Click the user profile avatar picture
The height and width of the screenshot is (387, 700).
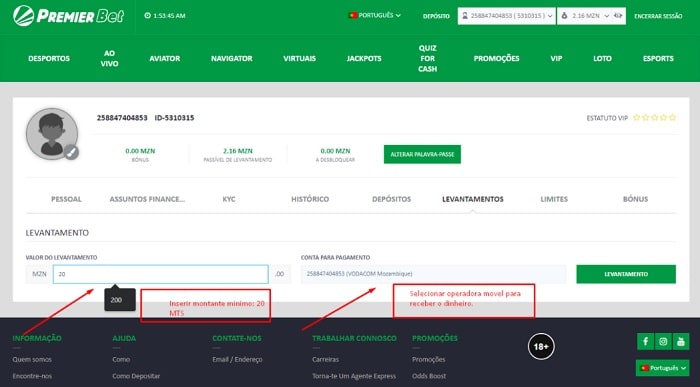[x=52, y=133]
